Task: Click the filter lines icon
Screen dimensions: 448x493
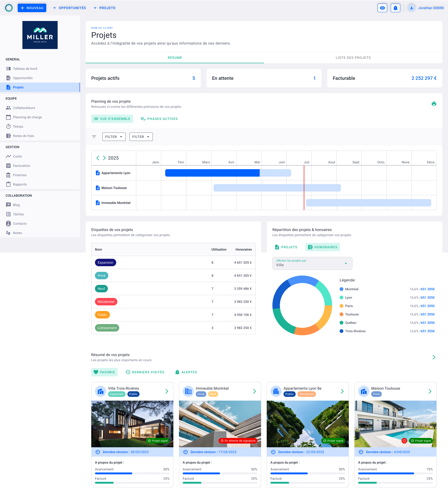Action: click(94, 137)
